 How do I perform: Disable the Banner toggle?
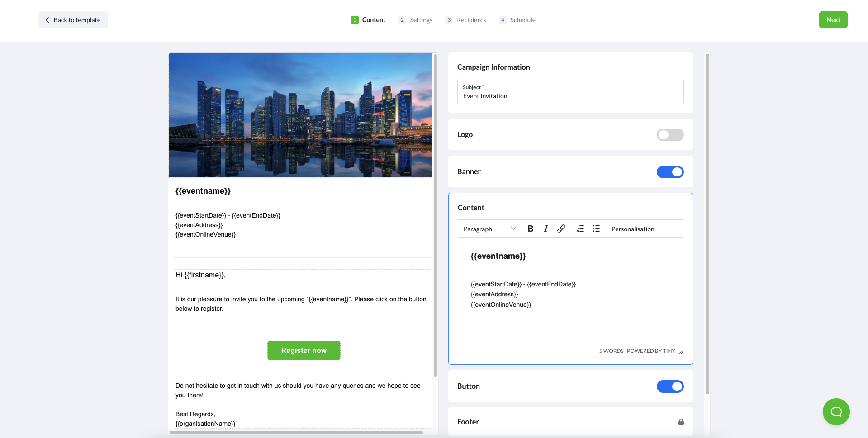(670, 172)
